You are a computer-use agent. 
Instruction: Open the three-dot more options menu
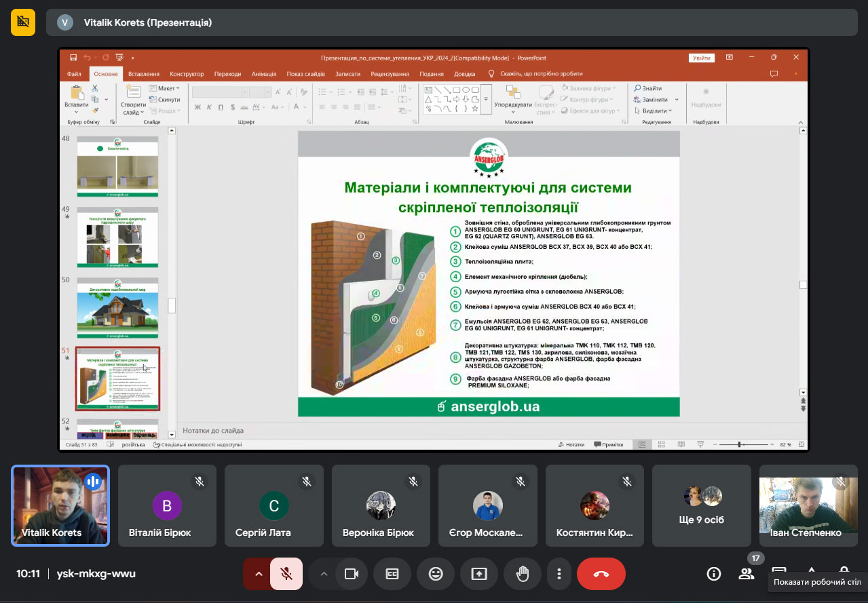(559, 574)
